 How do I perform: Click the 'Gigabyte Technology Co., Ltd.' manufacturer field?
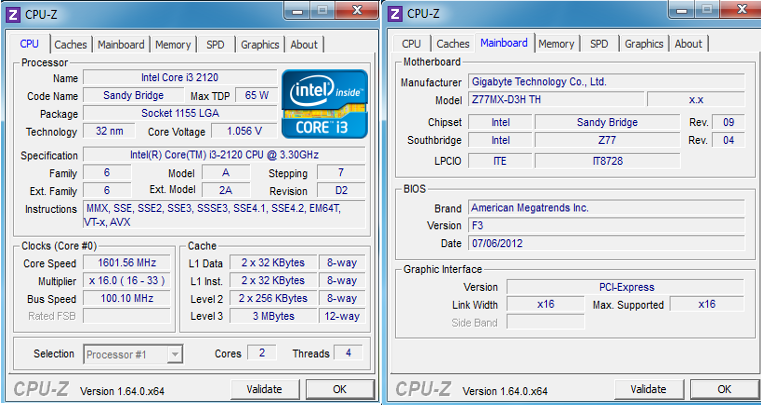click(x=607, y=82)
